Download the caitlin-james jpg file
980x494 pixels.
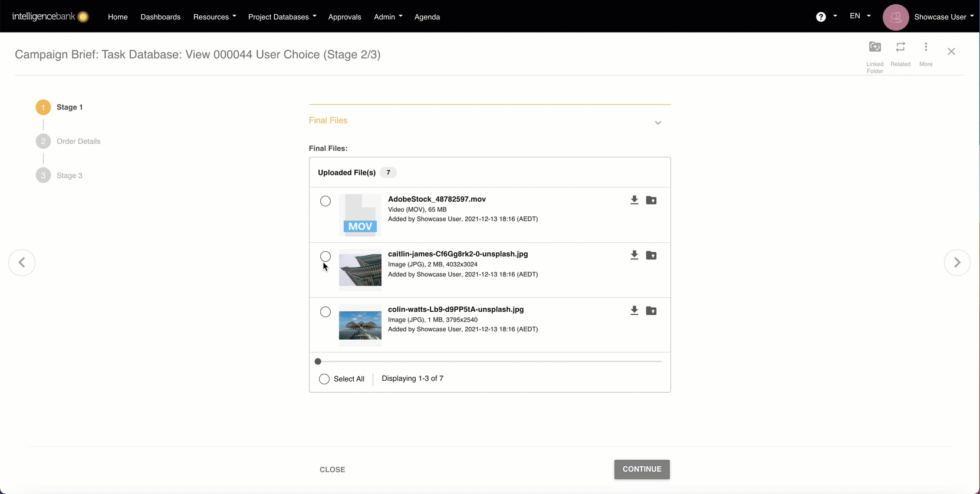point(634,255)
